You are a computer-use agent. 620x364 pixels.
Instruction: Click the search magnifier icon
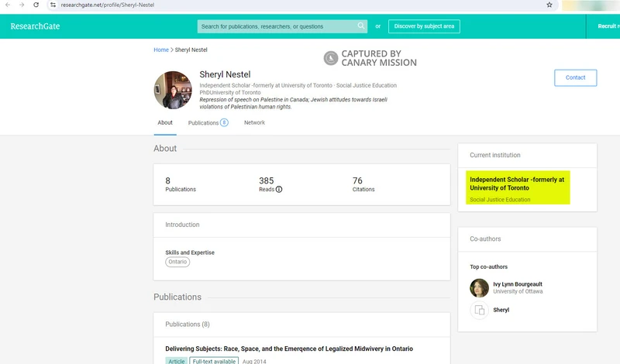coord(360,26)
